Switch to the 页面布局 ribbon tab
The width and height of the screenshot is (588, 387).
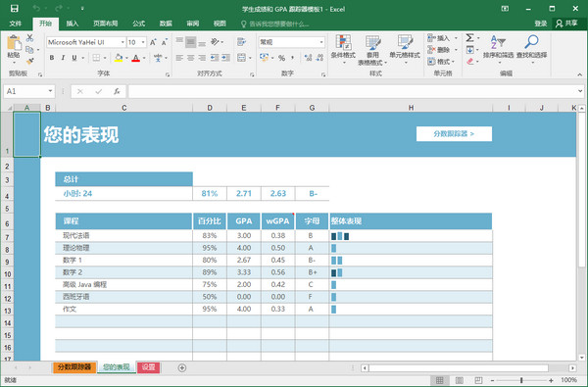[106, 24]
